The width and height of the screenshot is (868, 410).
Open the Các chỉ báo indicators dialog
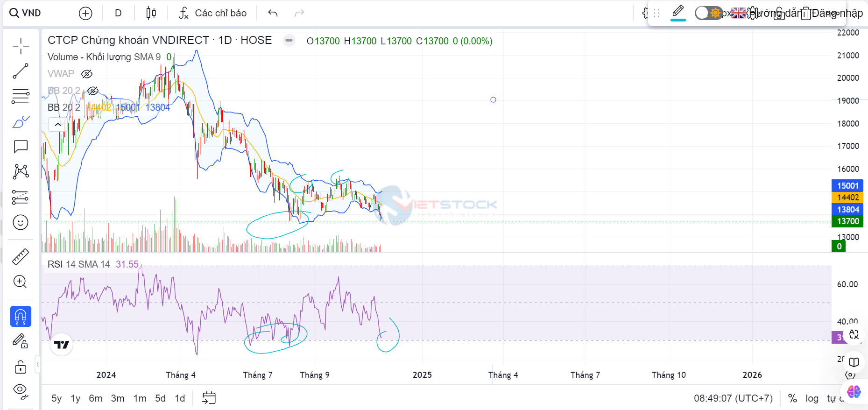click(213, 13)
